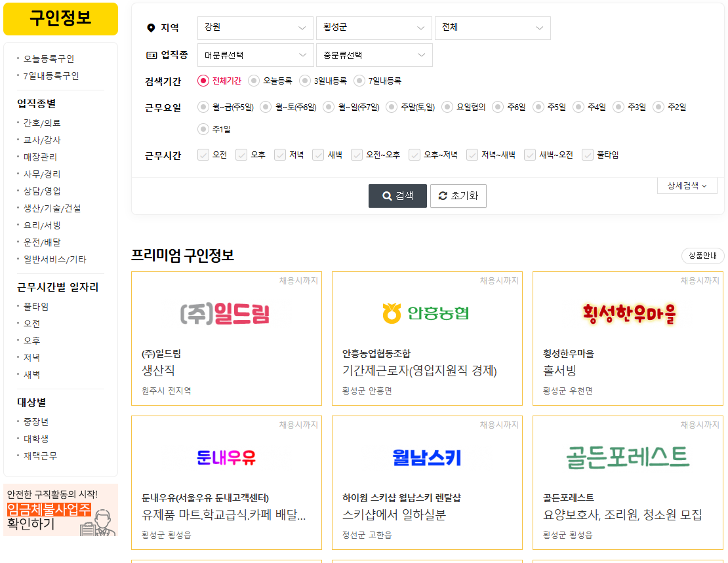728x563 pixels.
Task: Choose 월~금(주5일) work days
Action: [203, 107]
